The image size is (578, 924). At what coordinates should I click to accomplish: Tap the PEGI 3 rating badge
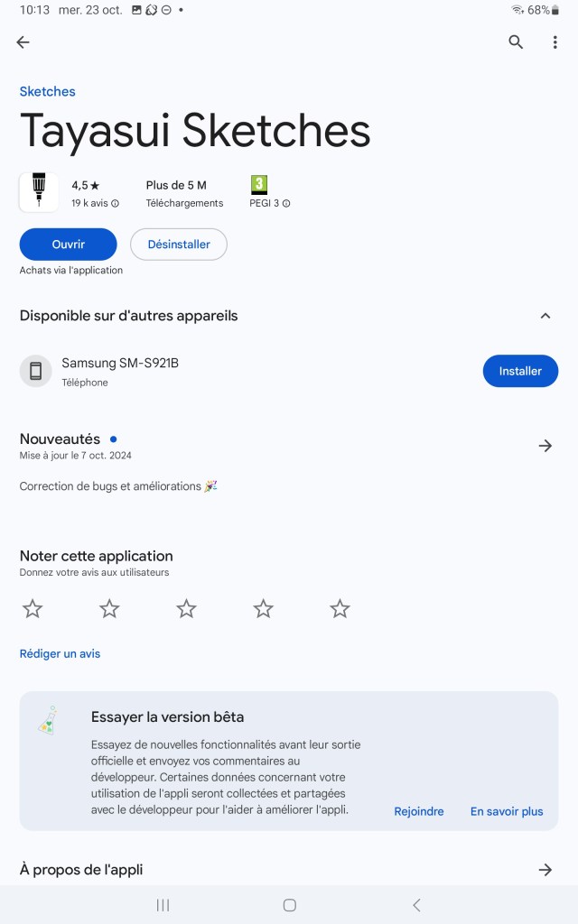coord(259,185)
